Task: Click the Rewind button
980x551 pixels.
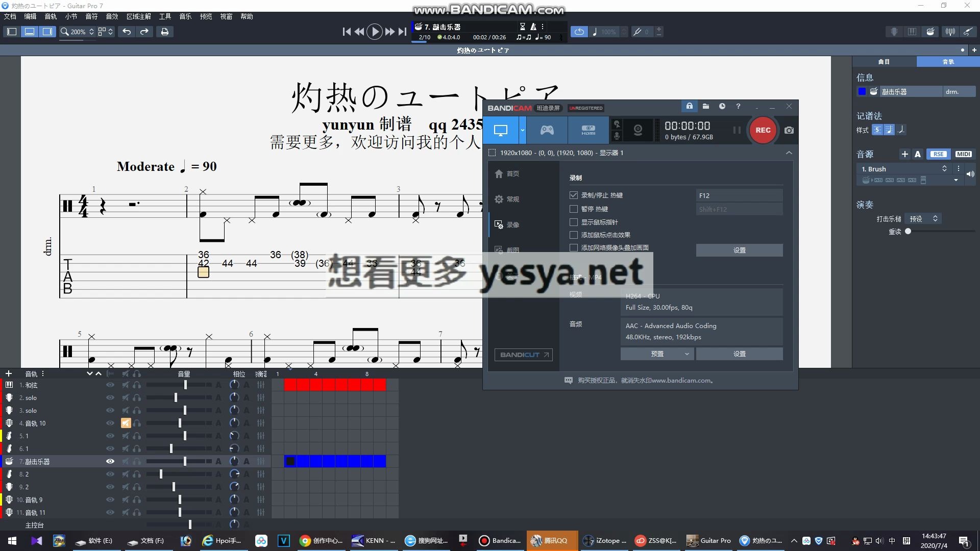Action: click(359, 32)
